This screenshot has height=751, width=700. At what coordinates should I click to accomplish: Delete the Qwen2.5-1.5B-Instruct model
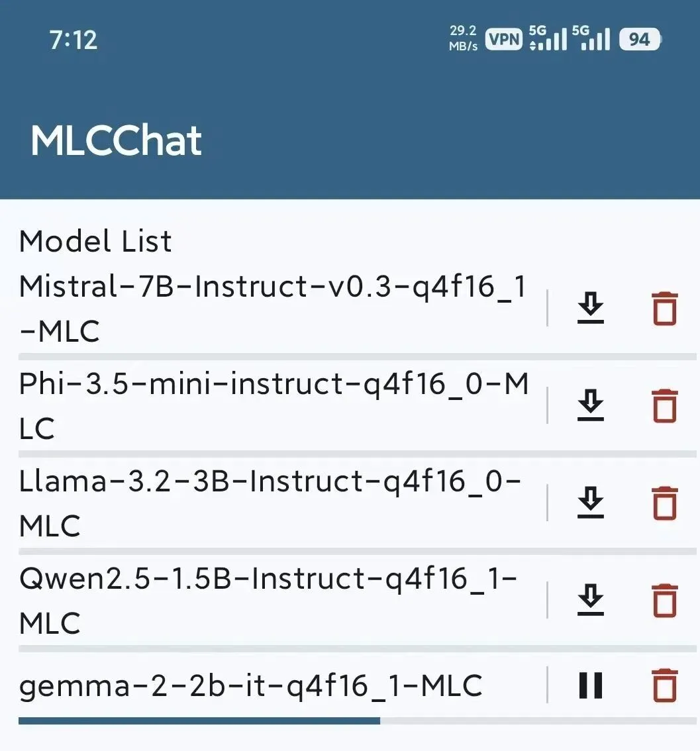pos(664,601)
